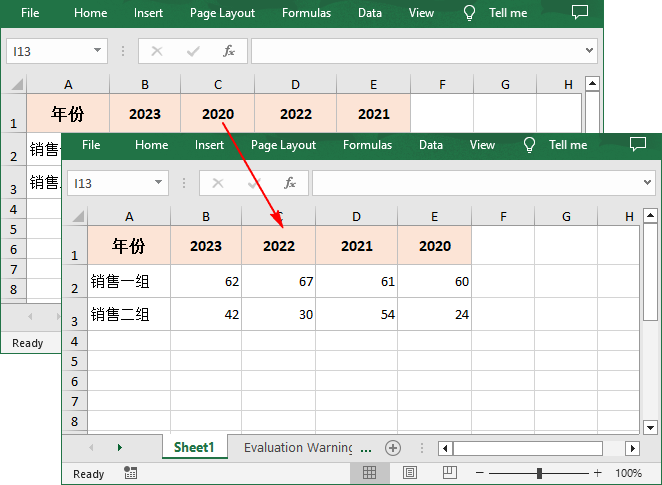Screen dimensions: 662x485
Task: Select cell with 2022 in front window row 1
Action: pos(279,246)
